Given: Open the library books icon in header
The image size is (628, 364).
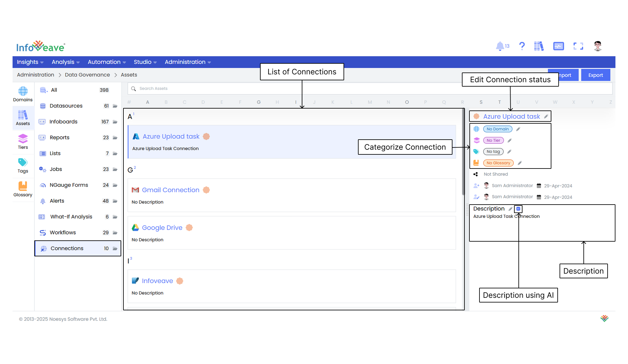Looking at the screenshot, I should [539, 46].
